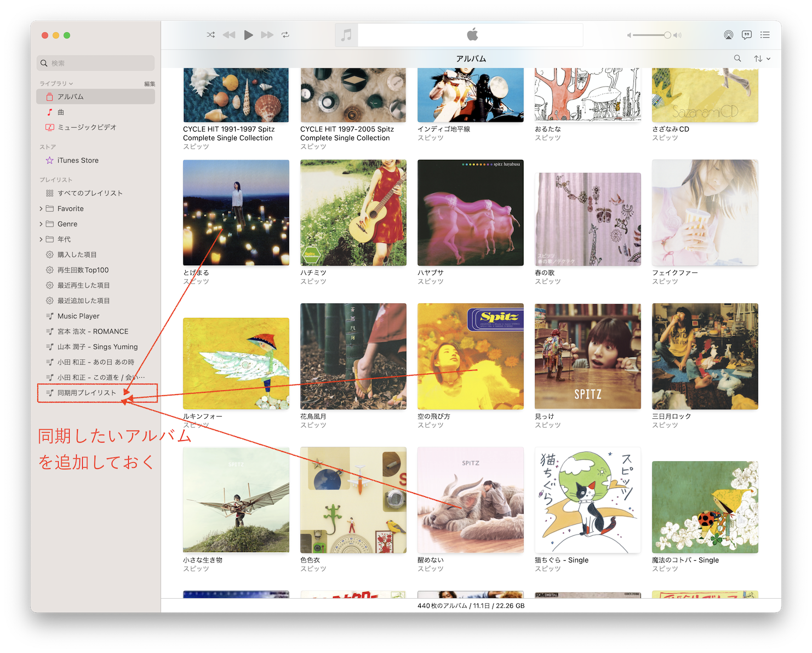Toggle repeat mode
Viewport: 812px width, 653px height.
[285, 35]
